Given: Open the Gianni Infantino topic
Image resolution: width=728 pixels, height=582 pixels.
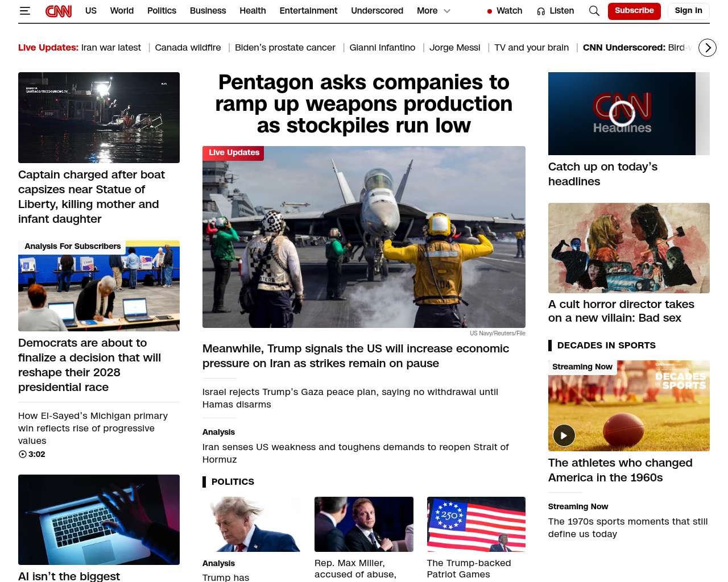Looking at the screenshot, I should pyautogui.click(x=382, y=48).
